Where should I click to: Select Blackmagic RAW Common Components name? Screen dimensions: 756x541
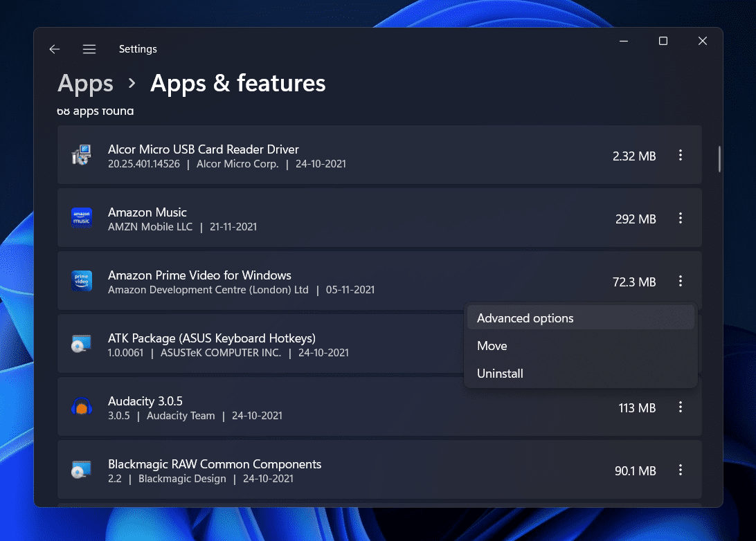[215, 464]
